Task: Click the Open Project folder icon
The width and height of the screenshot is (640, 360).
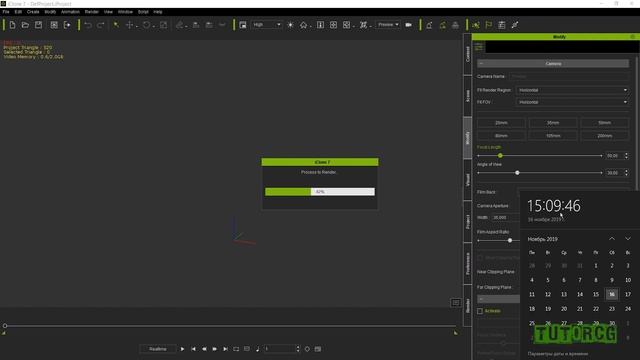Action: pos(25,25)
